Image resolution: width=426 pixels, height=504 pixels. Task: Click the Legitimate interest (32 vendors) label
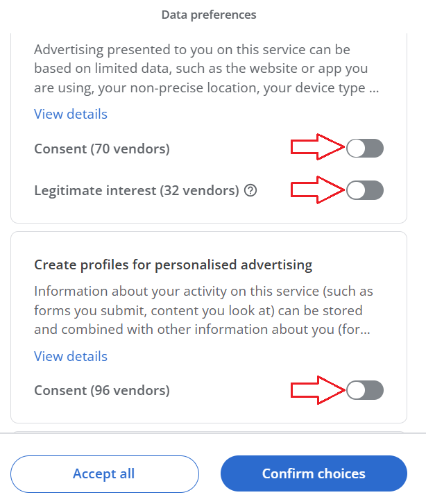coord(137,190)
